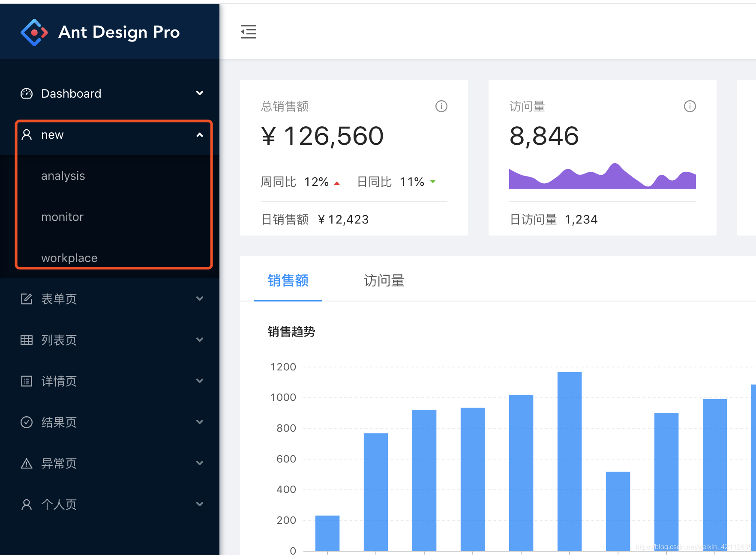The width and height of the screenshot is (756, 555).
Task: Click the 周同比 12% text
Action: coord(295,182)
